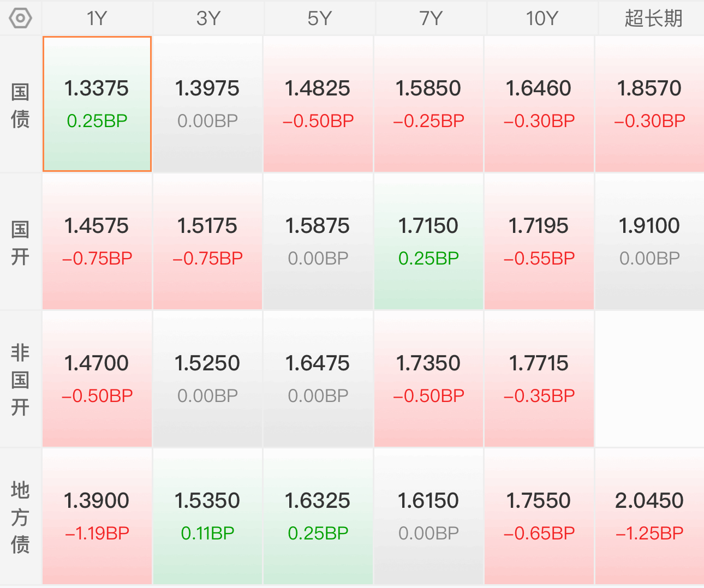Select the 国开 row label
This screenshot has height=588, width=704.
20,243
